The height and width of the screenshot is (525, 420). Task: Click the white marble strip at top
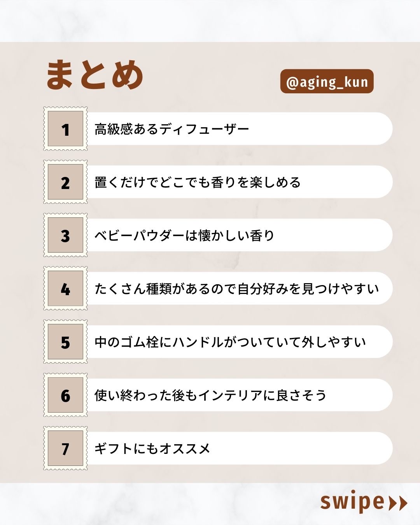coord(210,20)
